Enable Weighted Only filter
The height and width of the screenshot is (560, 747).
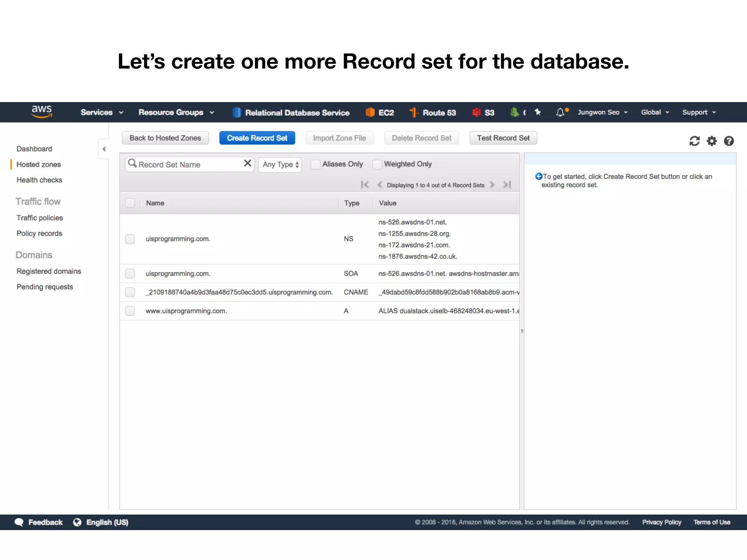tap(378, 164)
